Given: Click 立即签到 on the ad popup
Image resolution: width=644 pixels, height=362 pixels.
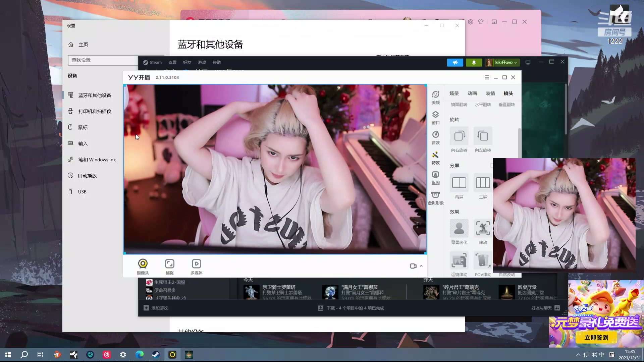Looking at the screenshot, I should (596, 338).
